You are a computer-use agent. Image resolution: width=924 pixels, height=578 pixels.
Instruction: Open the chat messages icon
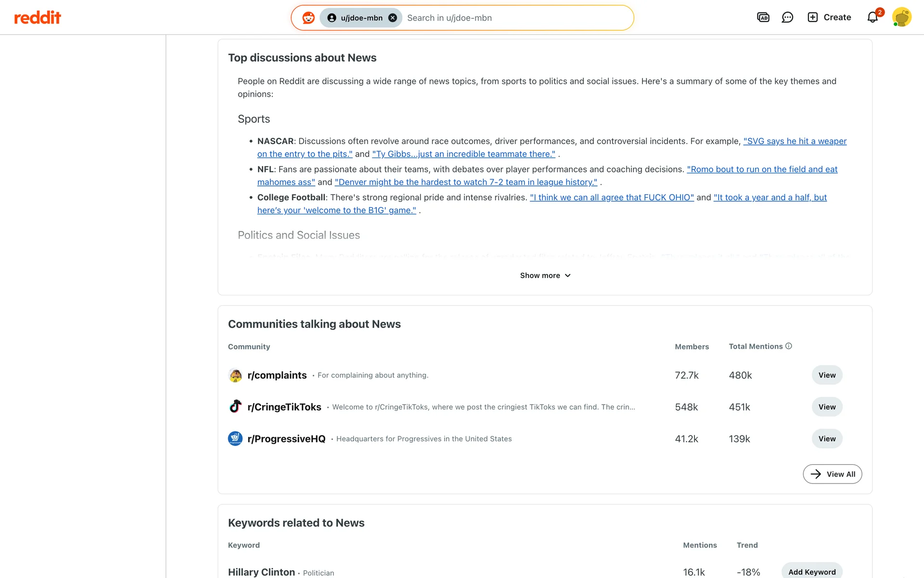[787, 17]
